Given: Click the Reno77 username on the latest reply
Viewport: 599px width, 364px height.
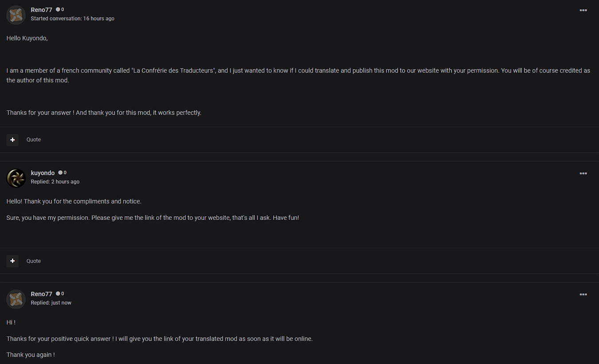Looking at the screenshot, I should click(x=41, y=294).
